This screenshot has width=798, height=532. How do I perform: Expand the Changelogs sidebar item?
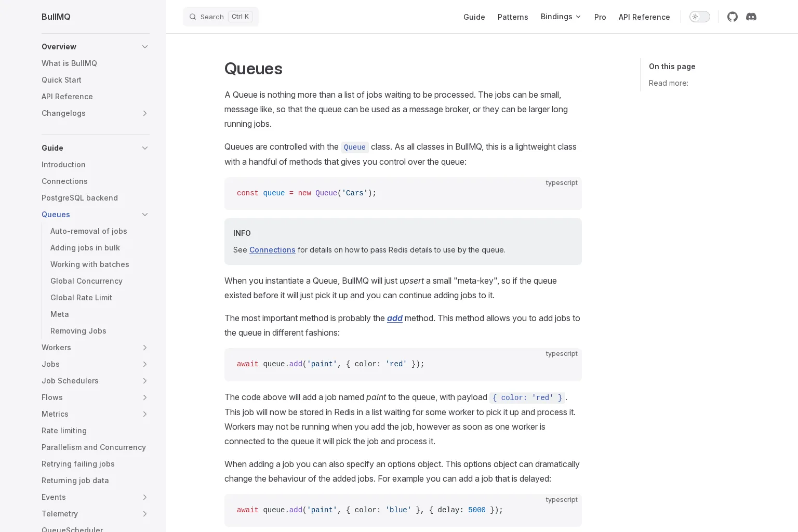(x=145, y=113)
